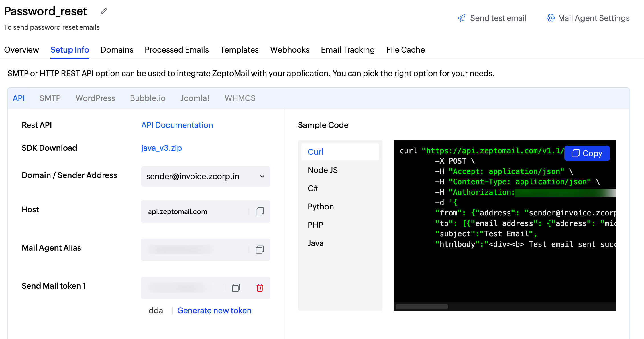The height and width of the screenshot is (339, 644).
Task: Click the 'Password_reset' title text
Action: point(46,11)
